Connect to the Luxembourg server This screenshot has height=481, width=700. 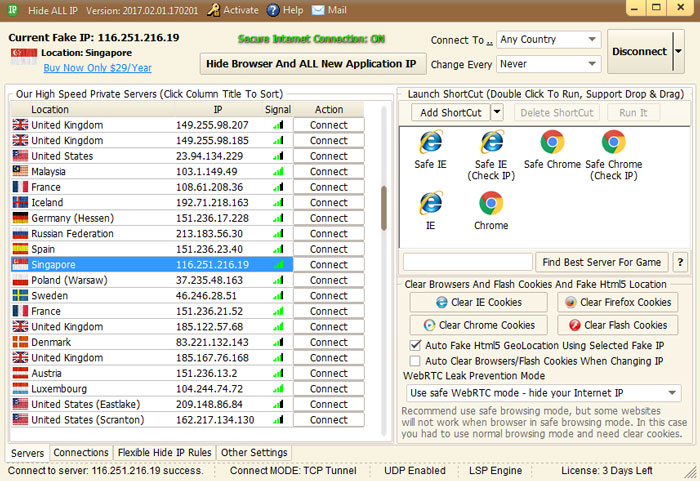(x=329, y=389)
